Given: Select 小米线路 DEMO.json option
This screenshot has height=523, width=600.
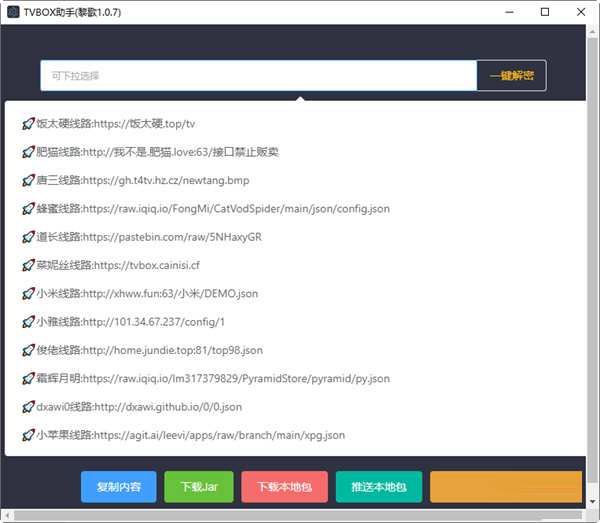Looking at the screenshot, I should pyautogui.click(x=295, y=293).
